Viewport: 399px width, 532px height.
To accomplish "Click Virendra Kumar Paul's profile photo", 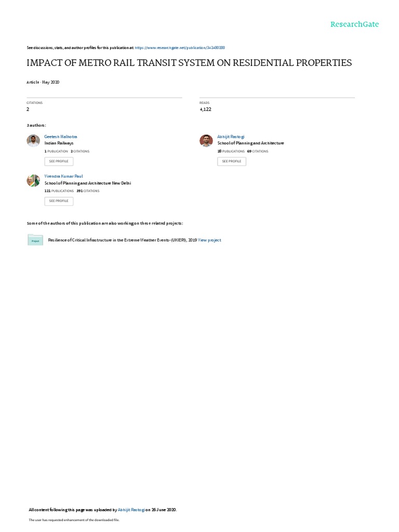I will tap(33, 180).
